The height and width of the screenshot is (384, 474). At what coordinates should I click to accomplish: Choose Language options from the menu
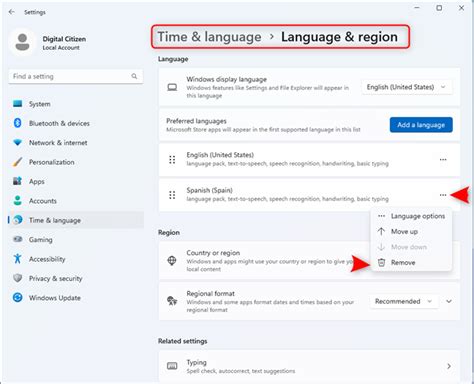(x=411, y=216)
